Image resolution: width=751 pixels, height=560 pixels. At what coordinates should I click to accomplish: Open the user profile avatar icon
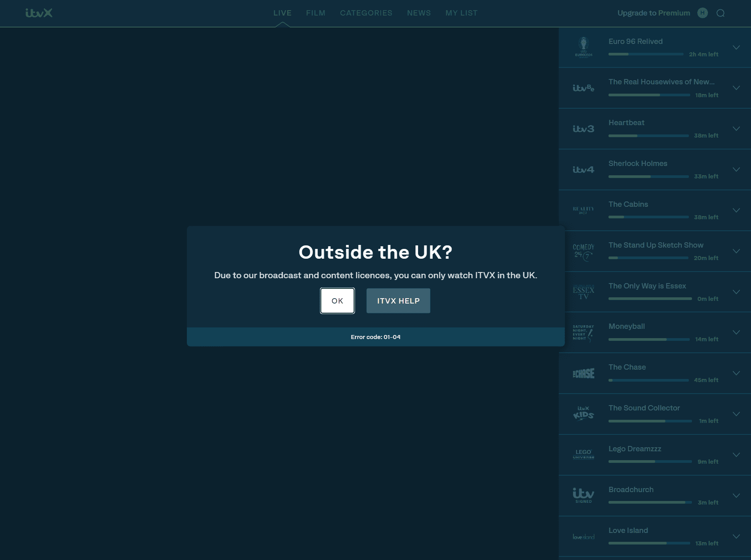[x=703, y=13]
